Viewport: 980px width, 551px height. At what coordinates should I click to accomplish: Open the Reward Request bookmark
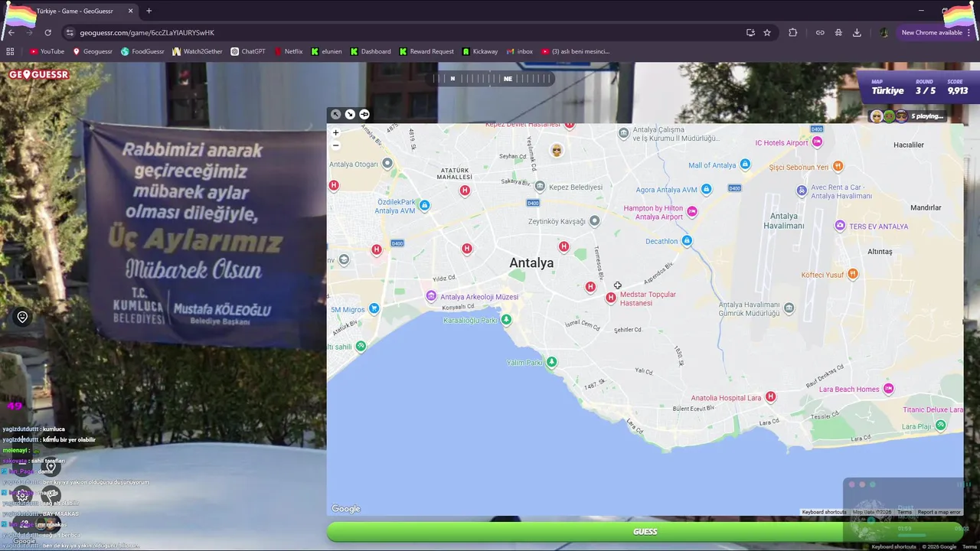[426, 51]
